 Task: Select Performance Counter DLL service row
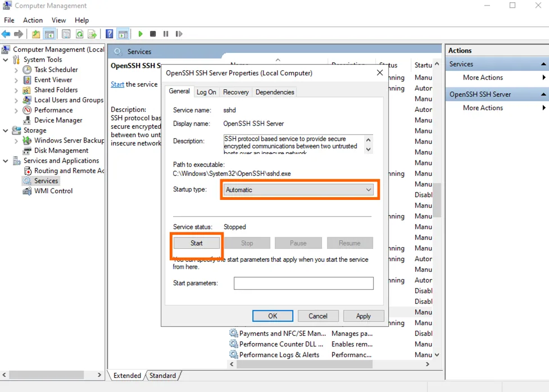point(281,344)
